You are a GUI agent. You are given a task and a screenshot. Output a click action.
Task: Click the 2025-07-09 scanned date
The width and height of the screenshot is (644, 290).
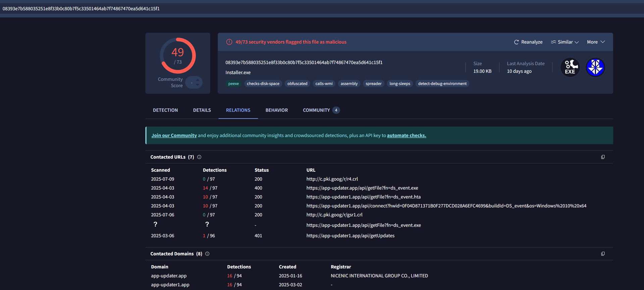[x=163, y=179]
